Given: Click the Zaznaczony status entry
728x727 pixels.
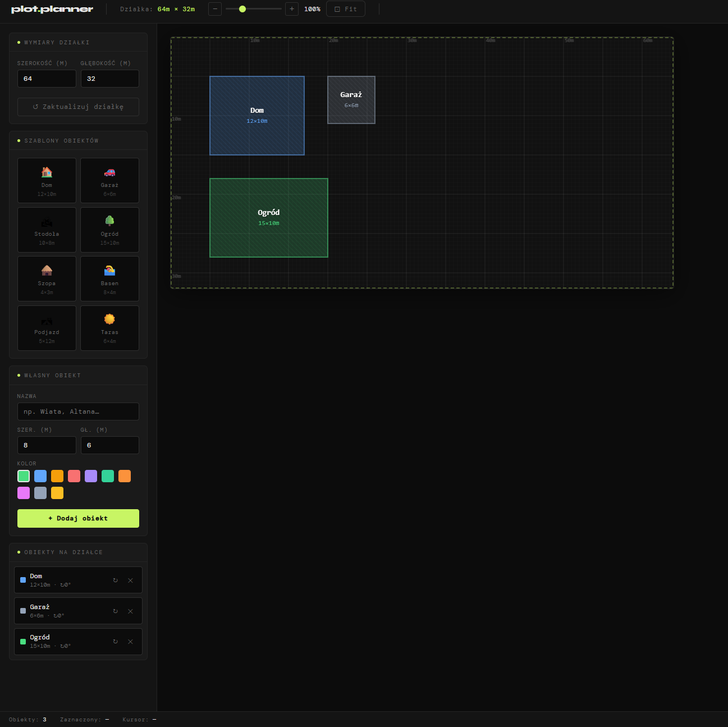Looking at the screenshot, I should point(85,720).
